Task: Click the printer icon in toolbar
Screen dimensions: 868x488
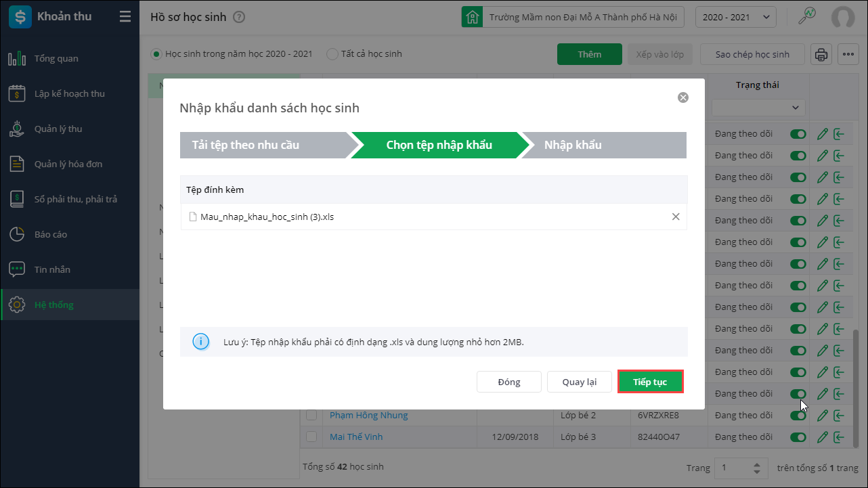Action: coord(821,55)
